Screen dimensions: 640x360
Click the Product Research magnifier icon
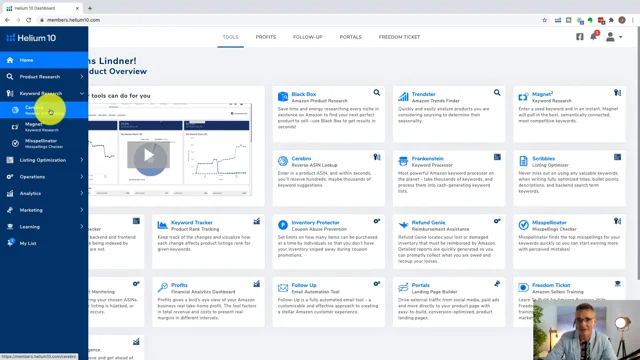(10, 77)
